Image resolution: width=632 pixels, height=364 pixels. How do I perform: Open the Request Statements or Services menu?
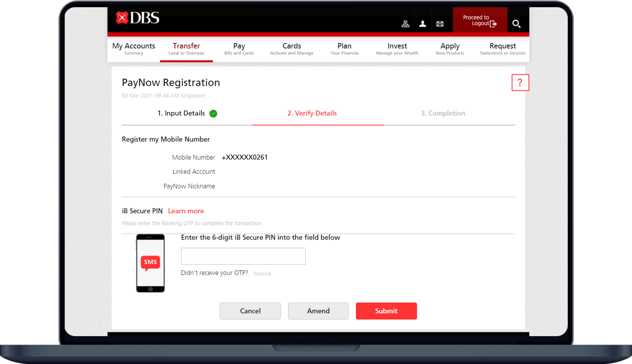(x=502, y=49)
